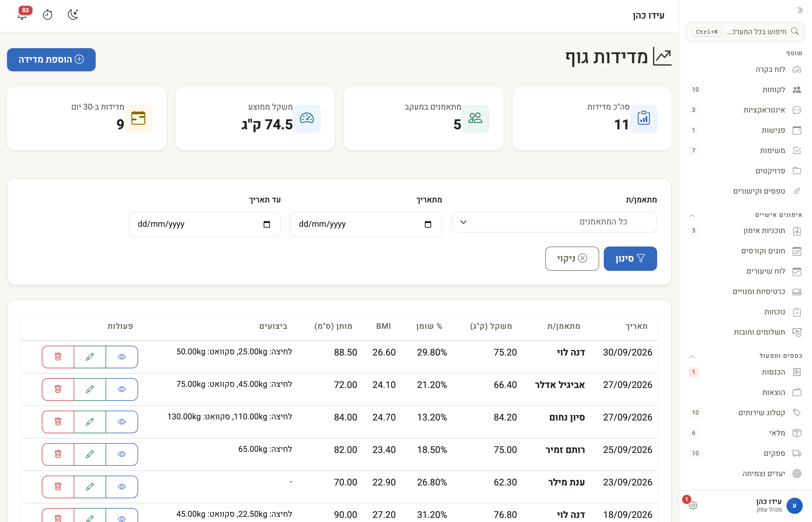
Task: Apply filter with the סינון button
Action: tap(630, 259)
